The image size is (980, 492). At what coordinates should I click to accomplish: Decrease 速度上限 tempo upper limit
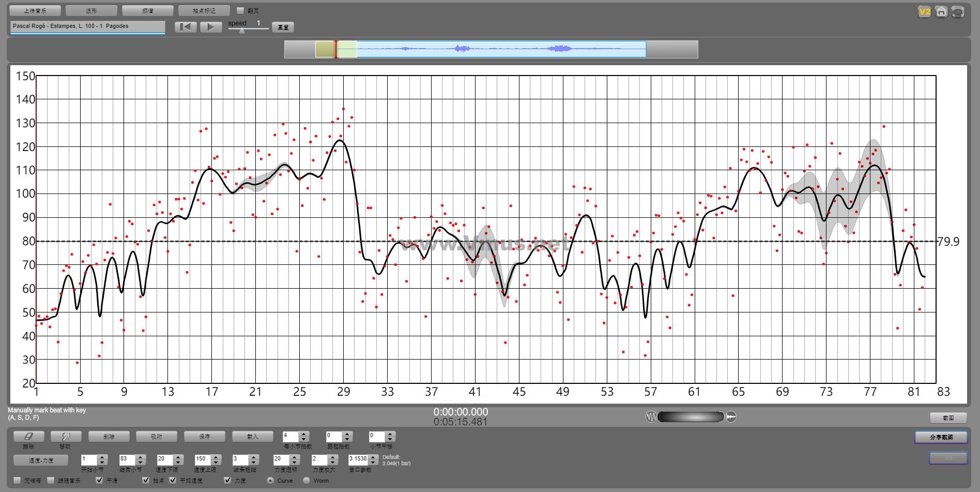click(216, 462)
